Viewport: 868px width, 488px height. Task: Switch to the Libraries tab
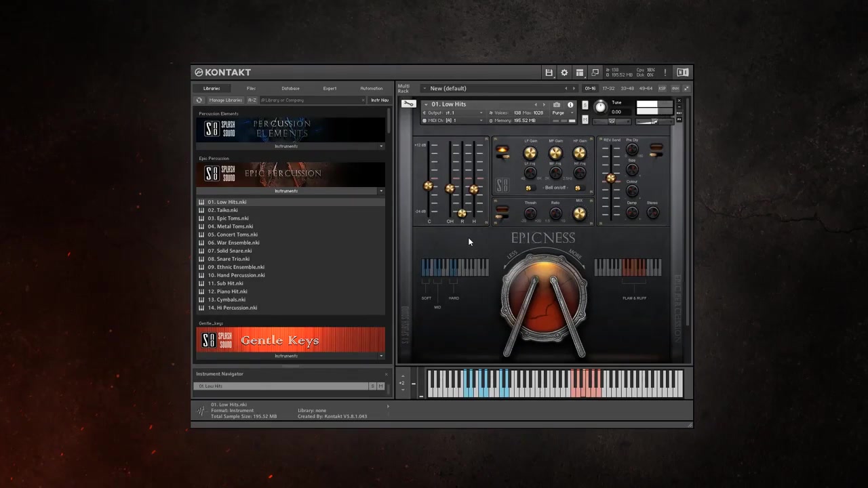coord(212,89)
